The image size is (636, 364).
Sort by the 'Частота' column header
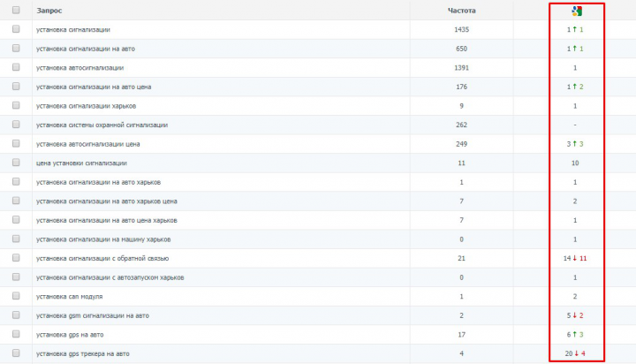tap(462, 11)
